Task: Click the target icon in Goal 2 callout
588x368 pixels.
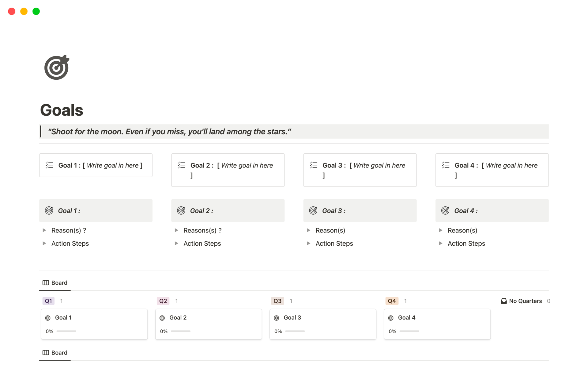Action: click(181, 211)
